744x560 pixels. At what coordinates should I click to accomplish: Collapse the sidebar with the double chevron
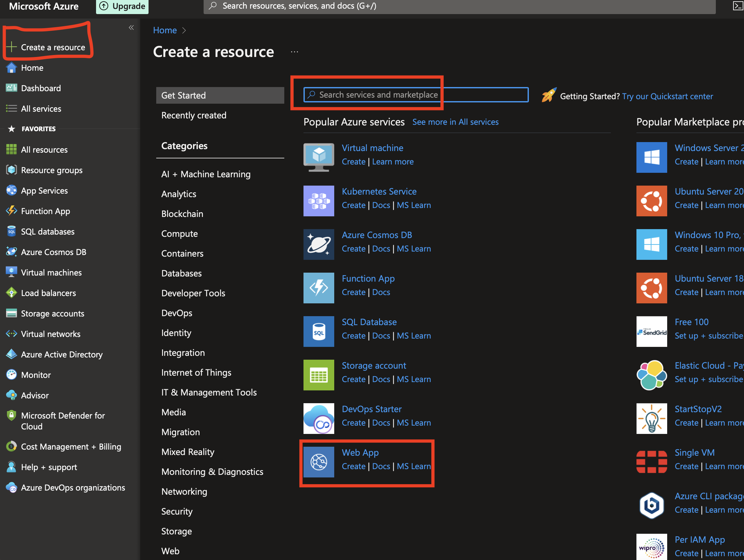131,28
